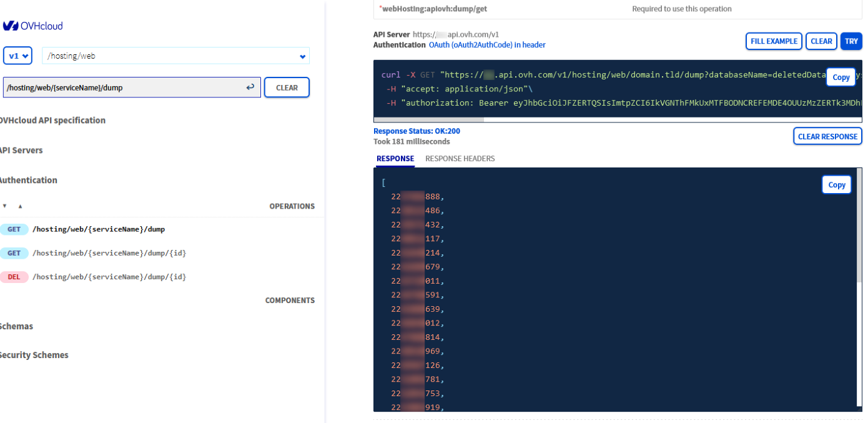Click CLEAR beside the path filter field
The image size is (868, 423).
(x=287, y=87)
